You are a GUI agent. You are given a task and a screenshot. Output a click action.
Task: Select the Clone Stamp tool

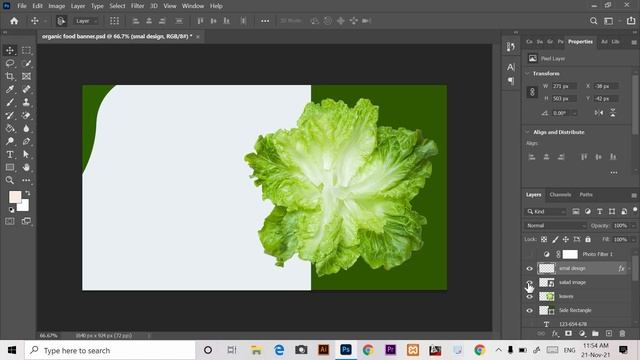coord(26,102)
